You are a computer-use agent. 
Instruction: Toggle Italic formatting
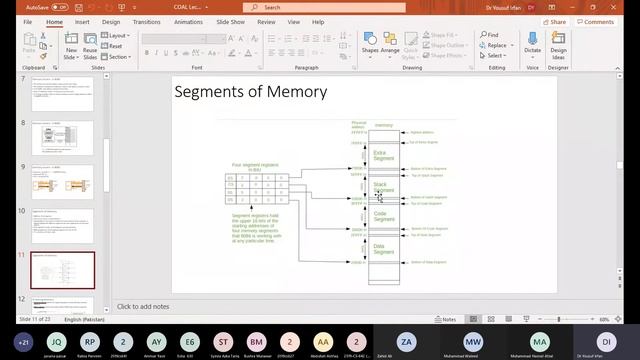156,53
